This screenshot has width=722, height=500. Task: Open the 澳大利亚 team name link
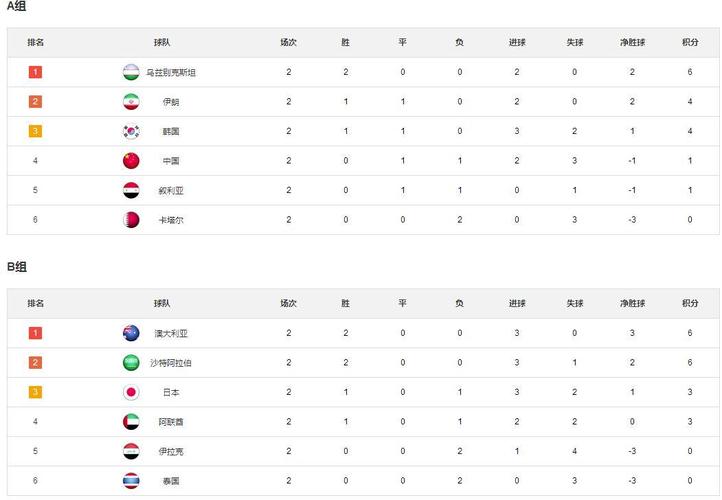171,333
